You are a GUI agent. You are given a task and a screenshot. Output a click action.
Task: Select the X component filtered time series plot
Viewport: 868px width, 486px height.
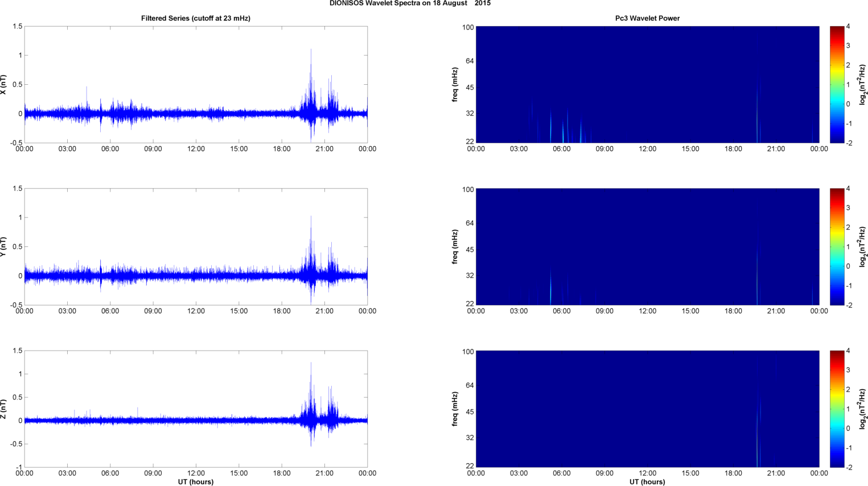coord(196,84)
